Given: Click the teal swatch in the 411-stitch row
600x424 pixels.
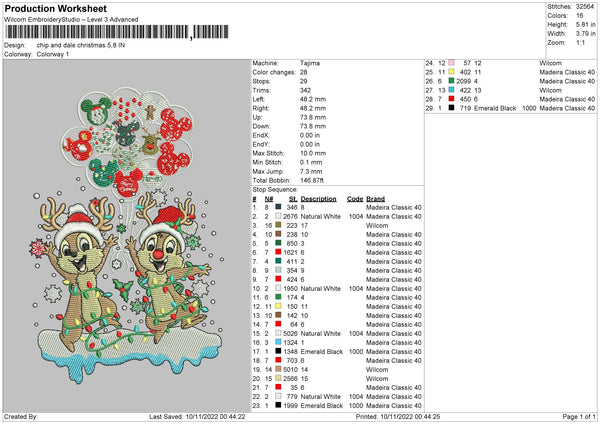Looking at the screenshot, I should pyautogui.click(x=278, y=261).
